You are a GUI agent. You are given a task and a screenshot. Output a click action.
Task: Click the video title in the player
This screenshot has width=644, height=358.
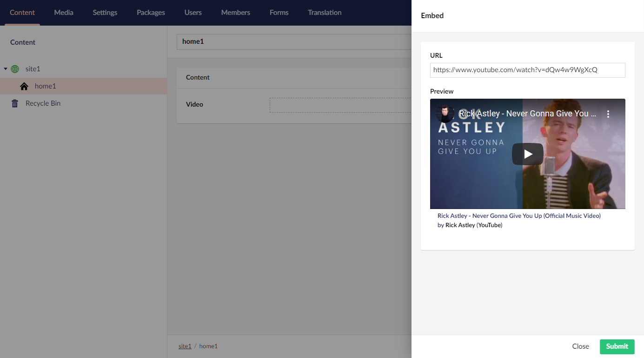[x=527, y=114]
